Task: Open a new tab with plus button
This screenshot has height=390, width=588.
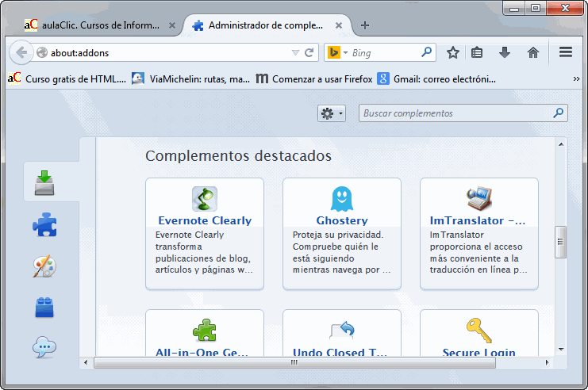Action: tap(365, 25)
